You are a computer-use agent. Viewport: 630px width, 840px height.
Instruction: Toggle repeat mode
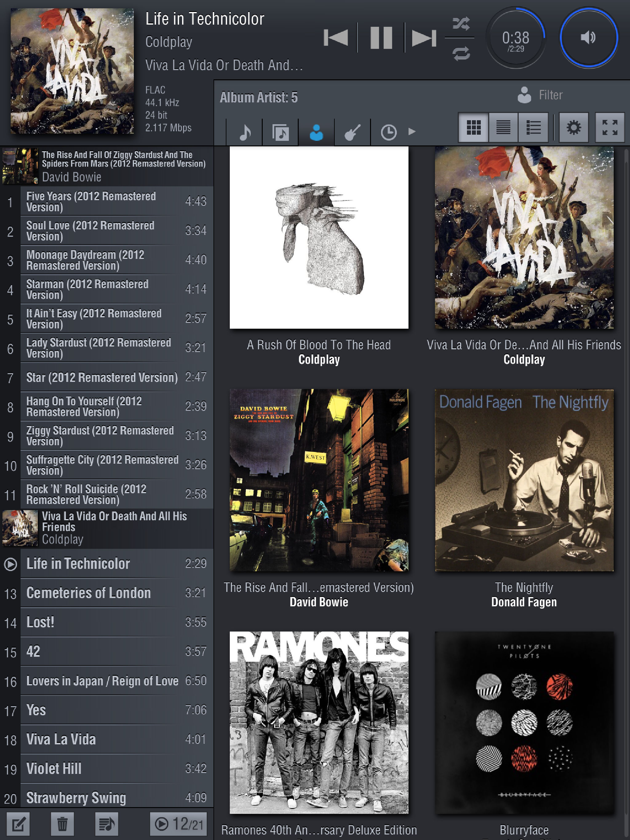461,53
